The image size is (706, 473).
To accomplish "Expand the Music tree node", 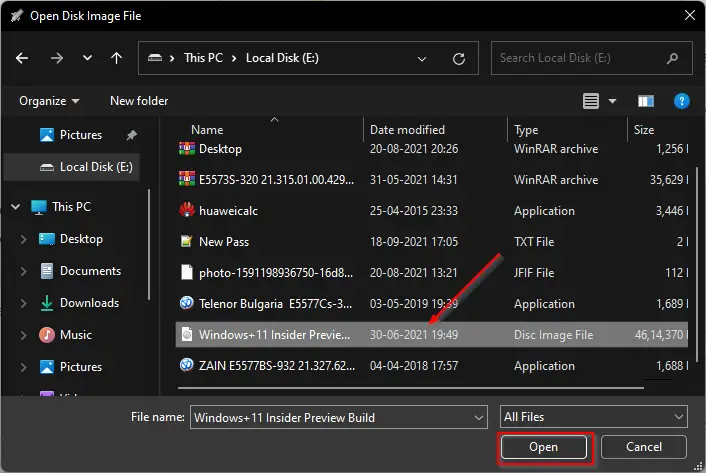I will 23,335.
